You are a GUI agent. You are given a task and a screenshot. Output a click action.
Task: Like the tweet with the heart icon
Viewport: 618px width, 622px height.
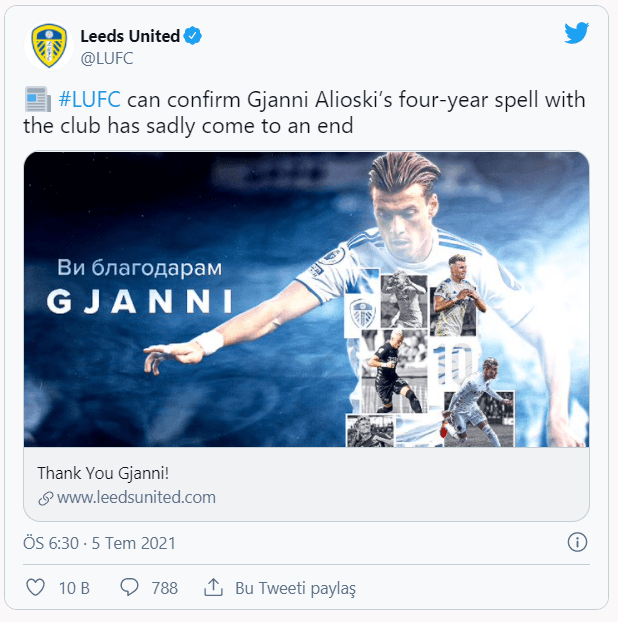click(x=35, y=587)
